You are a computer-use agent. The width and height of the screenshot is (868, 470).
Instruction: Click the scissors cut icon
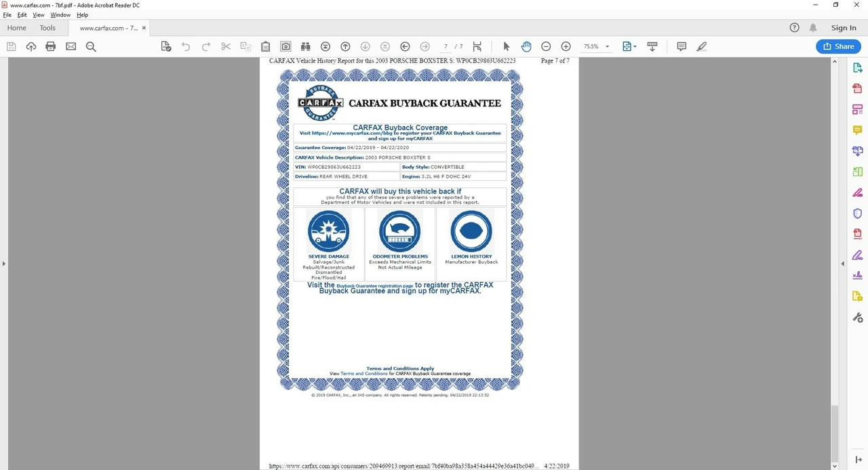226,46
